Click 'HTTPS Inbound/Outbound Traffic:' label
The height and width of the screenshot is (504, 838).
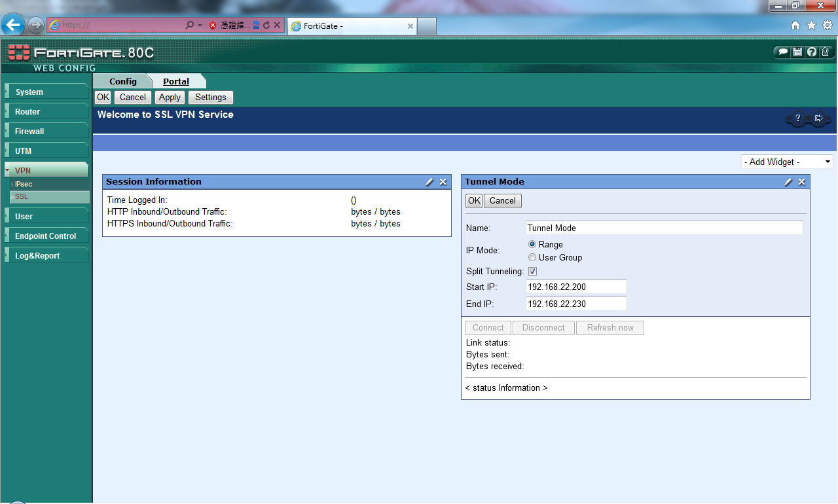[x=170, y=224]
